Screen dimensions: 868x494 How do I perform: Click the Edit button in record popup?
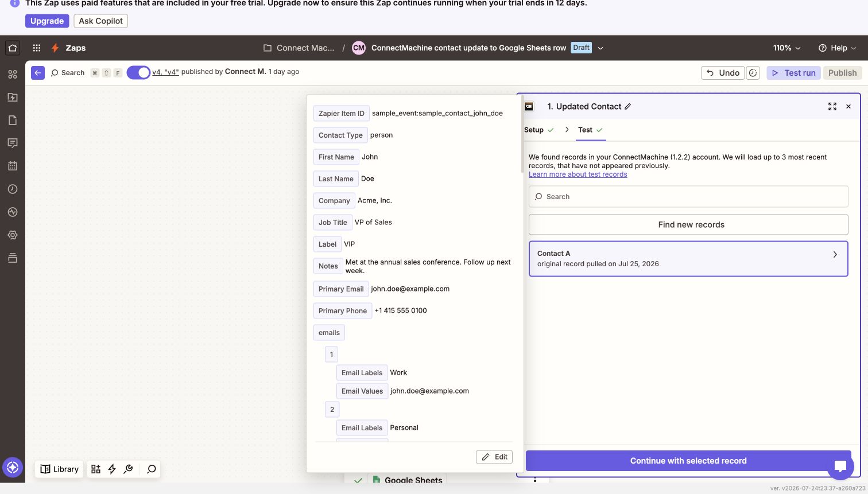tap(494, 457)
